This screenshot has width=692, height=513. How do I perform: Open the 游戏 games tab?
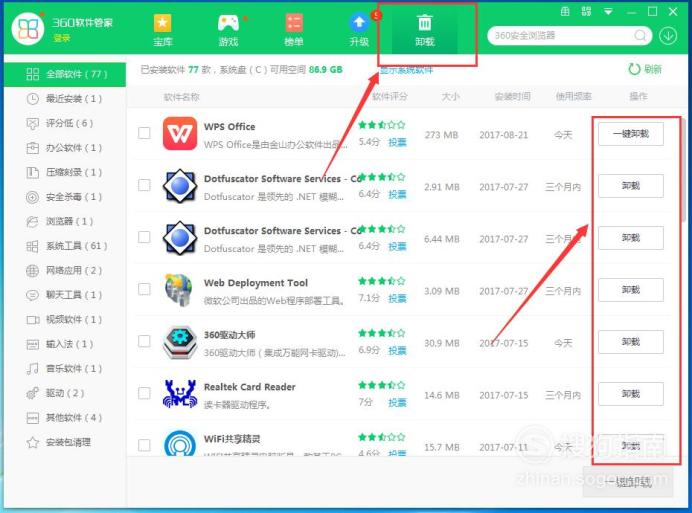[x=228, y=30]
